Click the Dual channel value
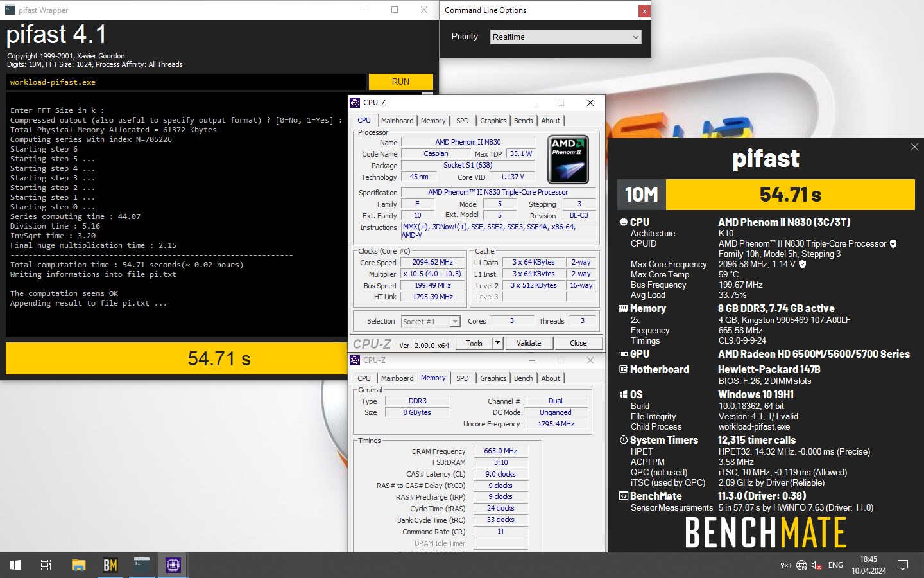924x578 pixels. pos(556,401)
